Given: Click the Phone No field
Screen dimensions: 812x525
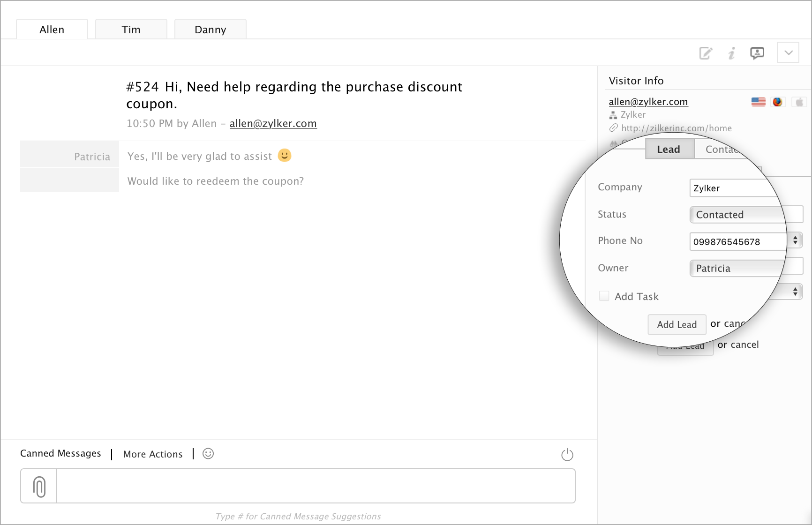Looking at the screenshot, I should (738, 241).
